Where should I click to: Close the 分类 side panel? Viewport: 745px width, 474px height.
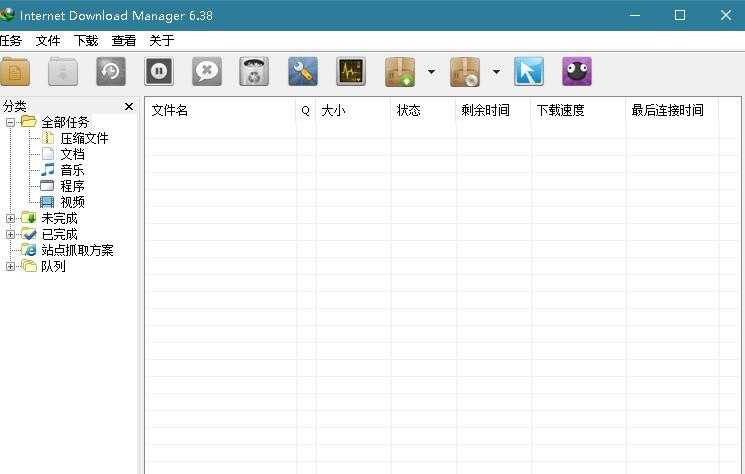129,106
